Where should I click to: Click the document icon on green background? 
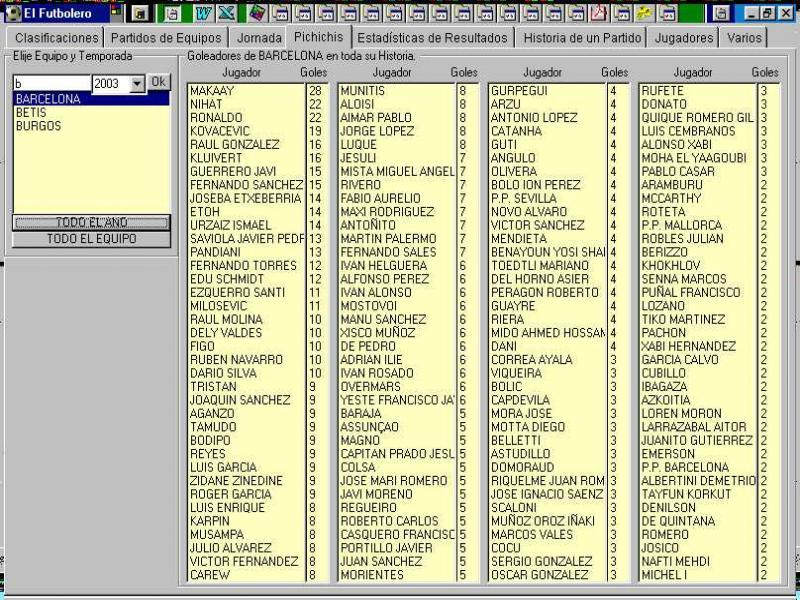tap(171, 13)
